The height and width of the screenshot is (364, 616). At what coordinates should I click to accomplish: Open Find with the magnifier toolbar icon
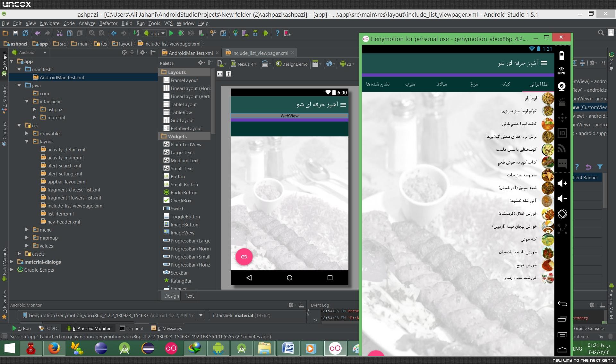[92, 33]
